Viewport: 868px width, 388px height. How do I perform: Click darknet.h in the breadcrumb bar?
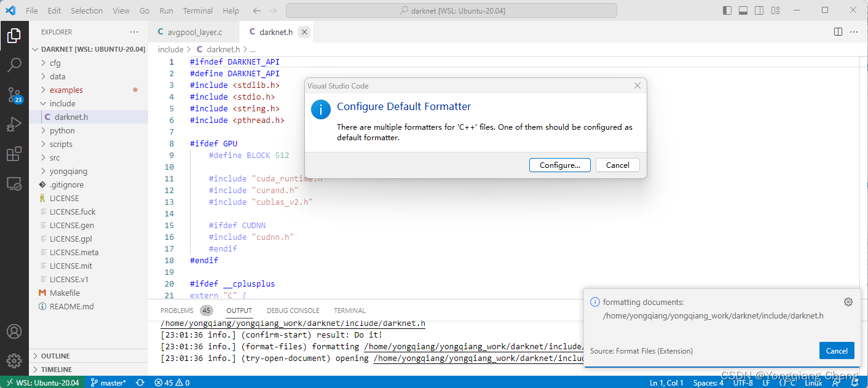218,49
